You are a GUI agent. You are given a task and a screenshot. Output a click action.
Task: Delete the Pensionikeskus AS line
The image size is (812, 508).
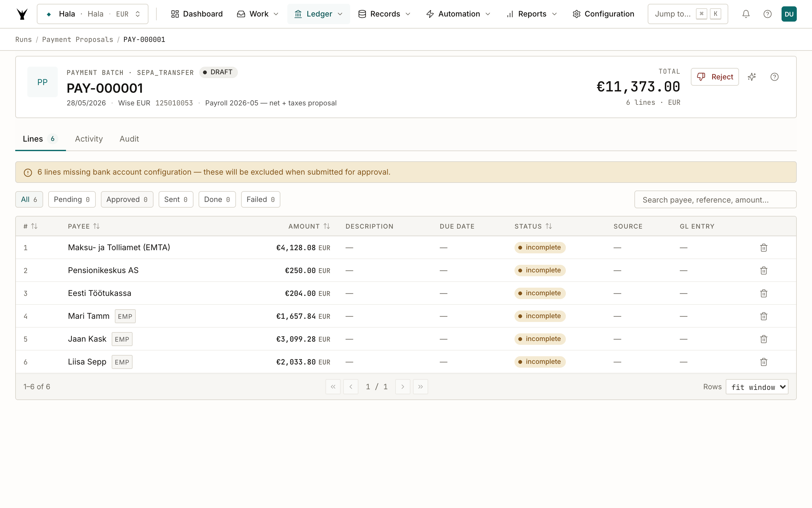(764, 271)
